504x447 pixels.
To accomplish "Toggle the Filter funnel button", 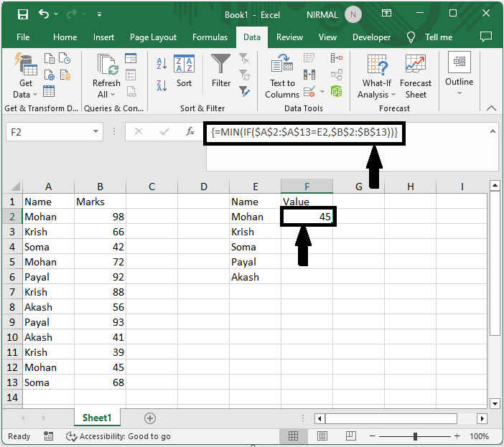I will click(221, 70).
